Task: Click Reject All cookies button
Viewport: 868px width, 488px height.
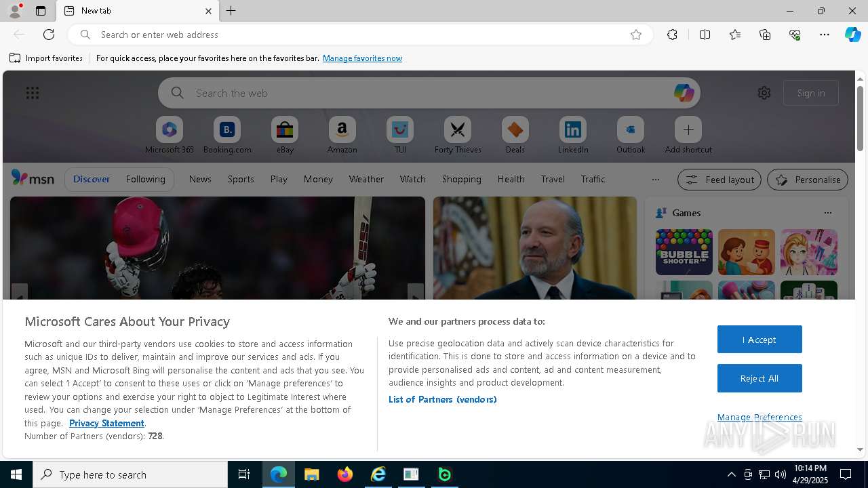Action: point(759,378)
